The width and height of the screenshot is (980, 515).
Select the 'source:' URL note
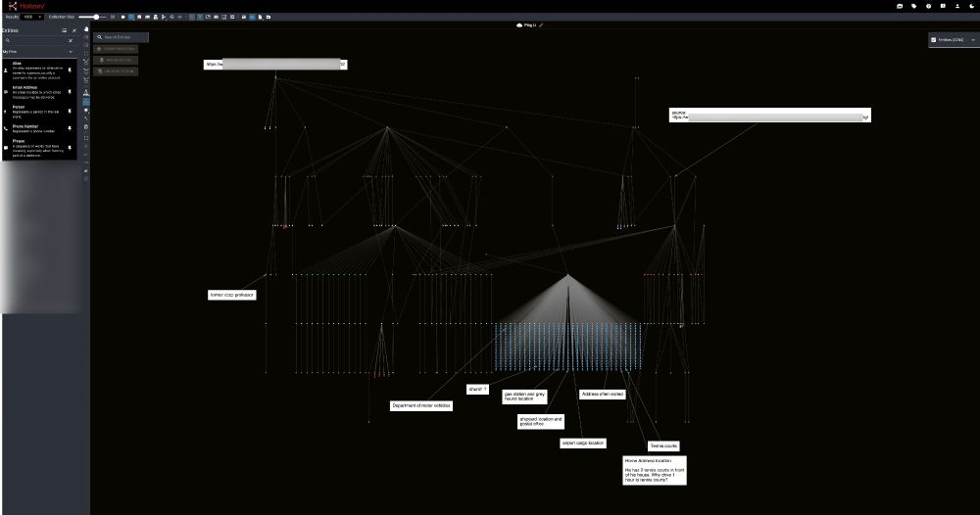(770, 115)
